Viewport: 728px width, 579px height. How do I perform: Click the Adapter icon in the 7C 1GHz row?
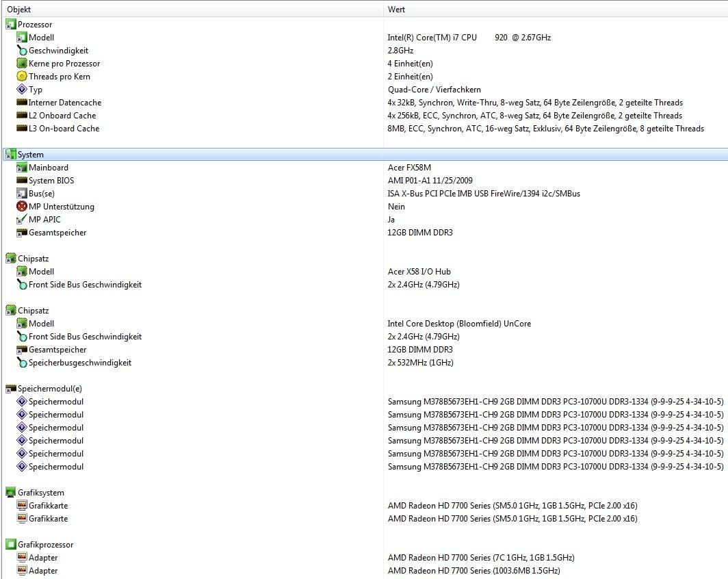point(22,558)
